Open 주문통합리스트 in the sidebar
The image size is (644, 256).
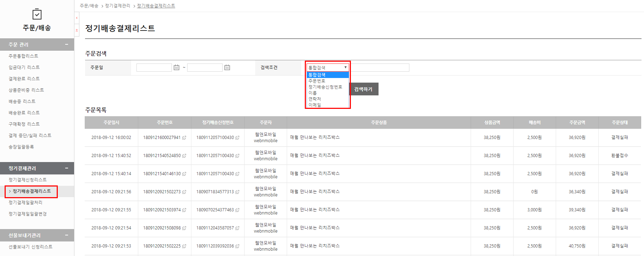[23, 56]
